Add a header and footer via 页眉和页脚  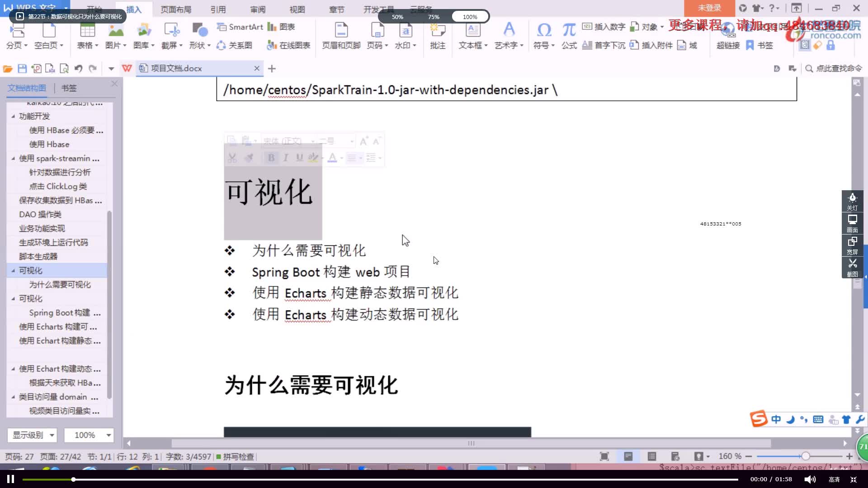pos(340,36)
